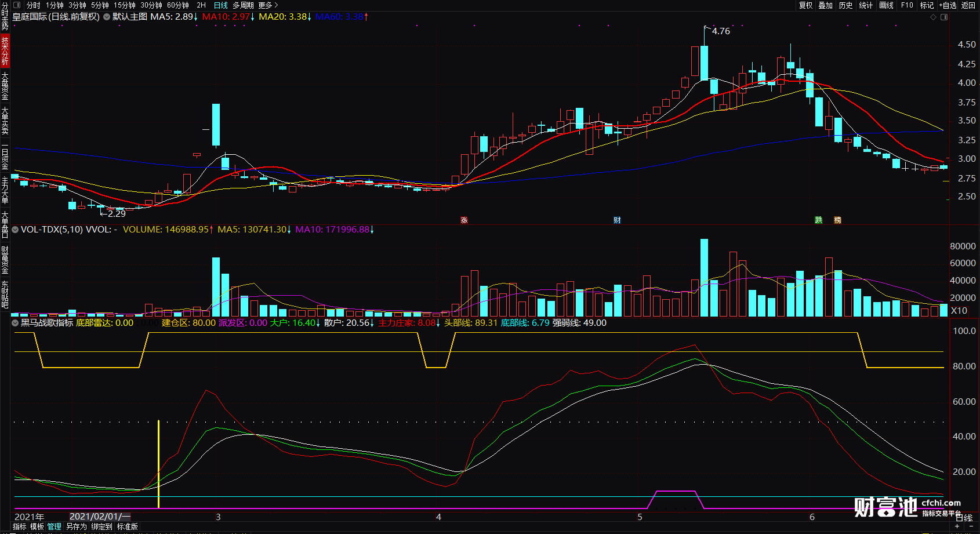
Task: Open 财通资金 sidebar tab
Action: [5, 260]
